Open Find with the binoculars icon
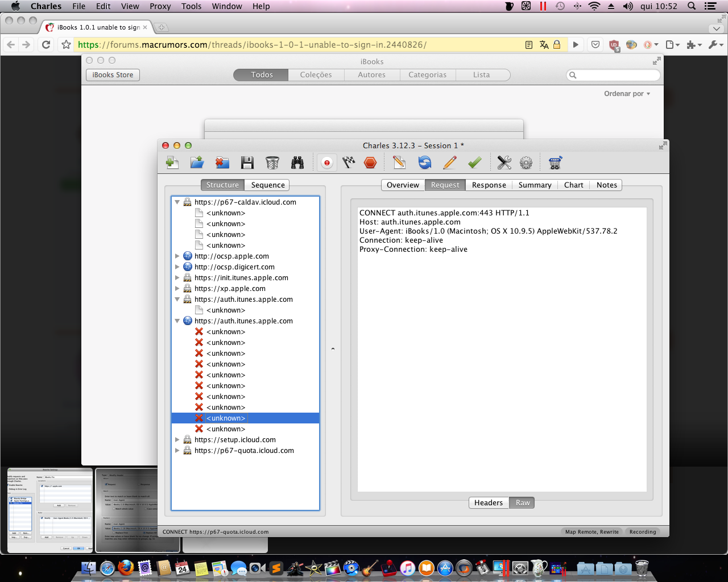The width and height of the screenshot is (728, 582). [297, 163]
